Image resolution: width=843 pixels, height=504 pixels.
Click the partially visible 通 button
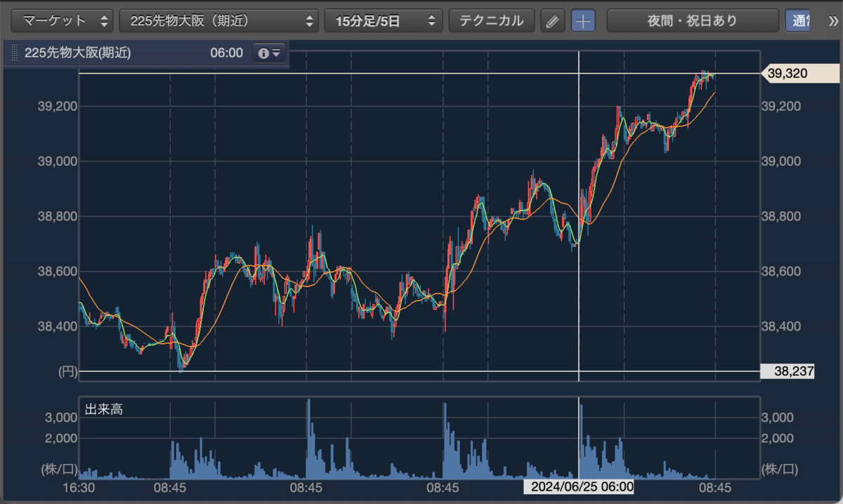[797, 20]
